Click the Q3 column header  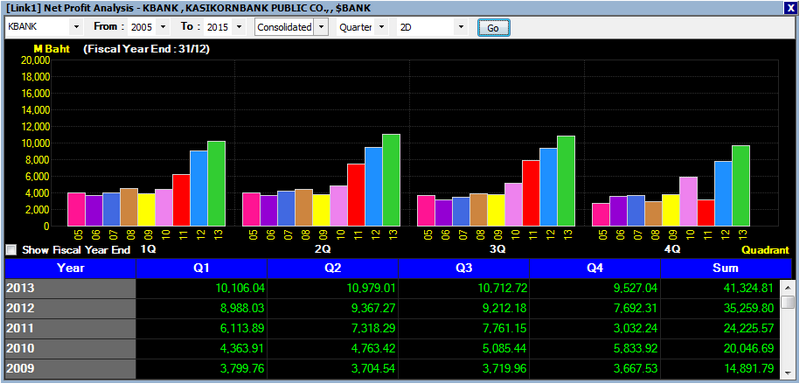pyautogui.click(x=464, y=268)
